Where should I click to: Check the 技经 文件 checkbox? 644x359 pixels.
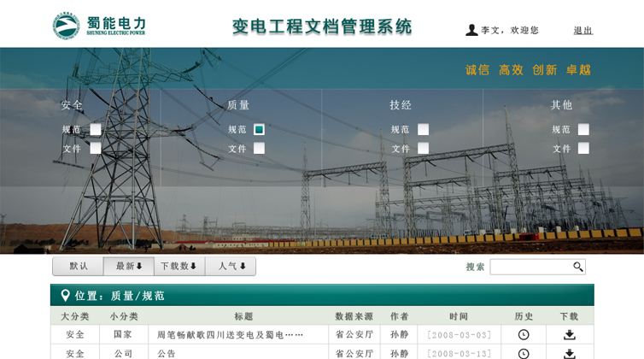pyautogui.click(x=423, y=148)
